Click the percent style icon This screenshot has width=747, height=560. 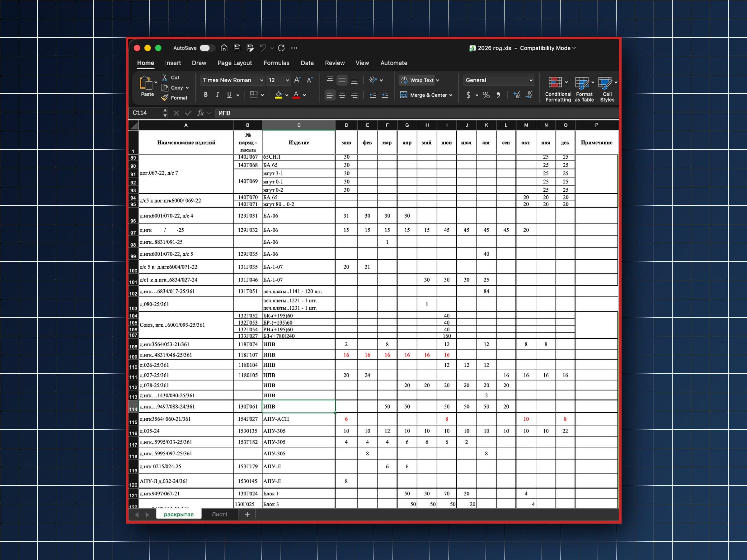(486, 95)
